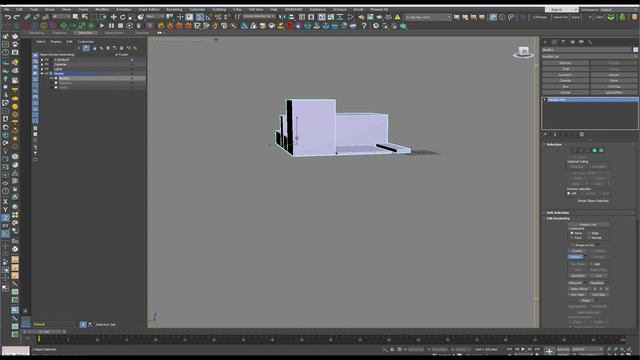Click the Redo arrow icon

click(16, 17)
